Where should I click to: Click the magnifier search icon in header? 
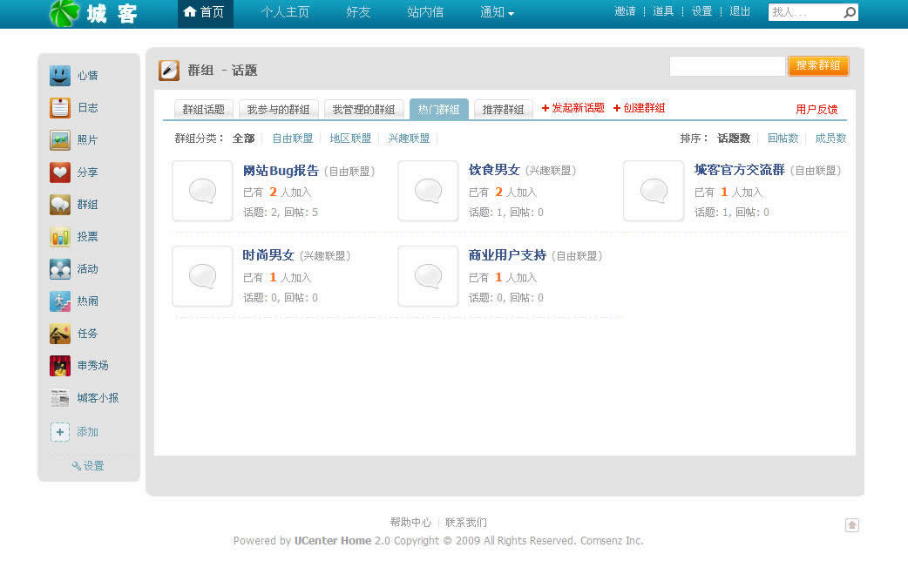(x=850, y=12)
